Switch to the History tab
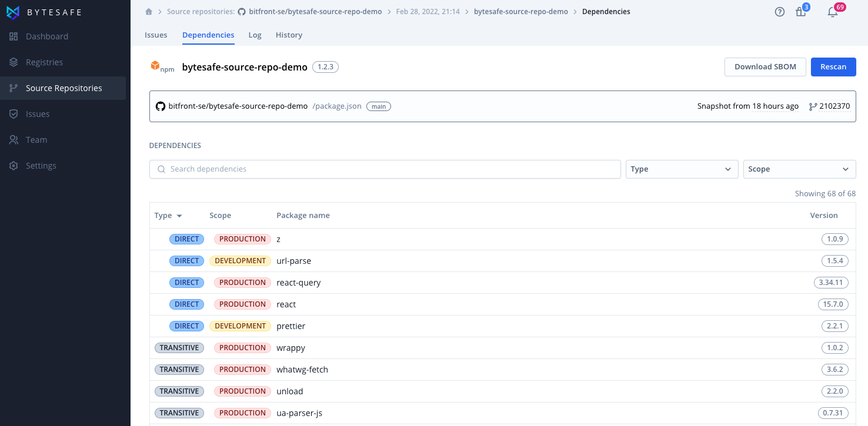The width and height of the screenshot is (868, 426). 289,35
